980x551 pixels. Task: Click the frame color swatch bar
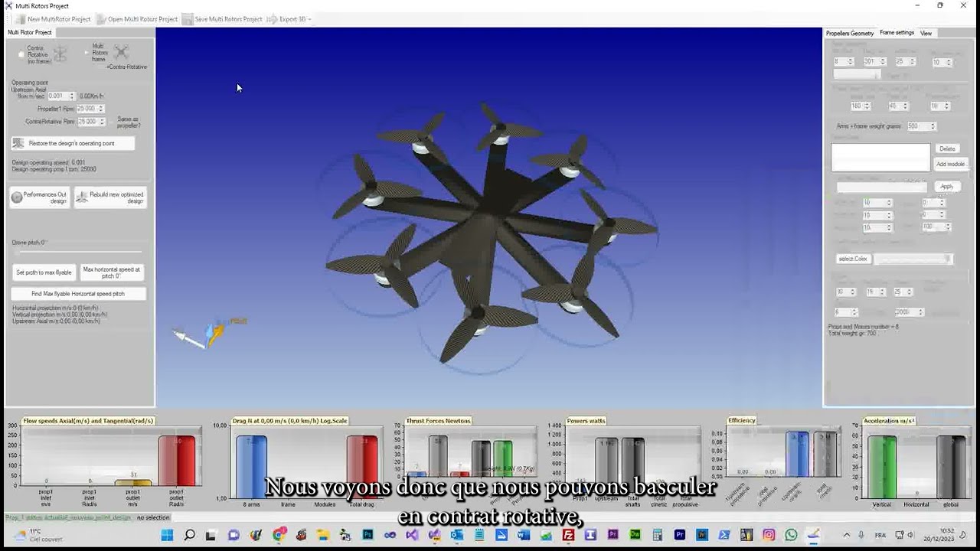[913, 259]
